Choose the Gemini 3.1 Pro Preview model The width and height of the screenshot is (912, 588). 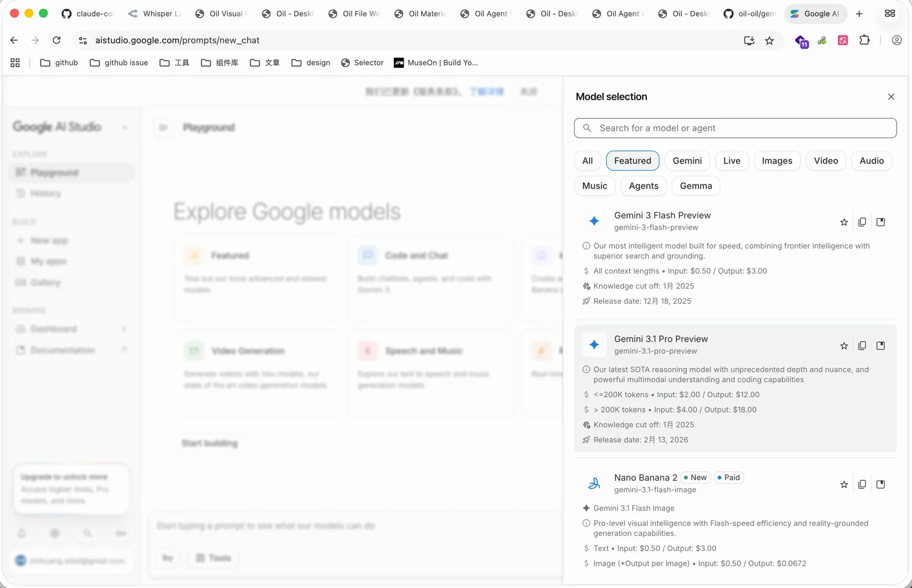(735, 389)
